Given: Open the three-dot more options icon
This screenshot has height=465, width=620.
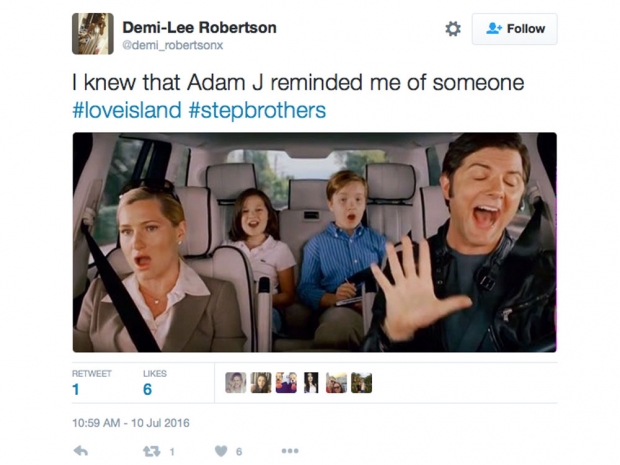Looking at the screenshot, I should pyautogui.click(x=290, y=451).
